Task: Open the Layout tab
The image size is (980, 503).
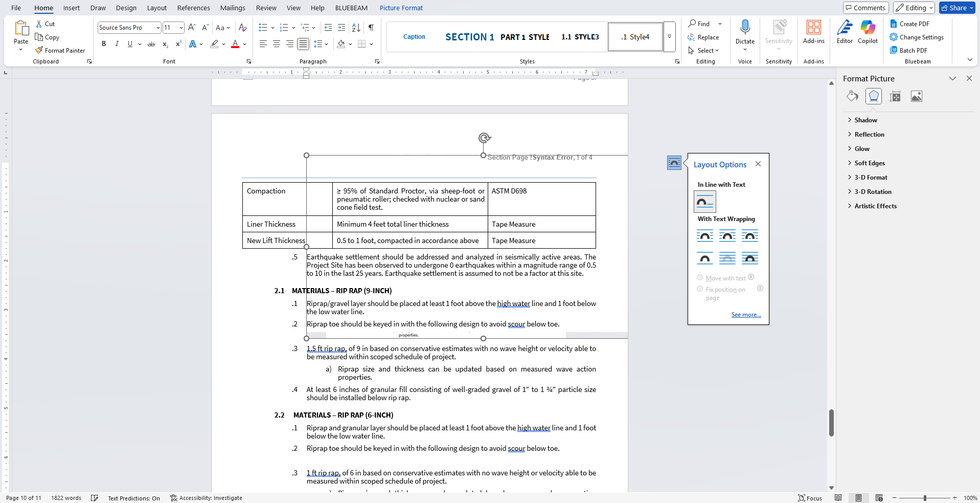Action: (x=157, y=8)
